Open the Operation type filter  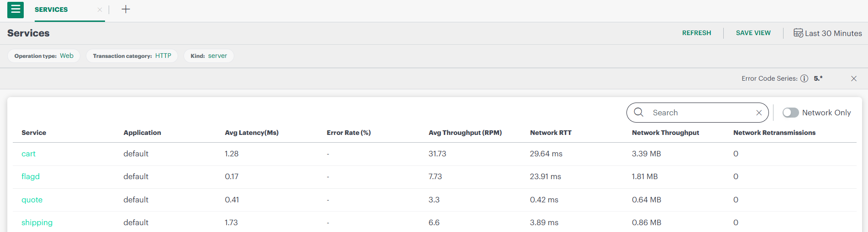coord(44,56)
